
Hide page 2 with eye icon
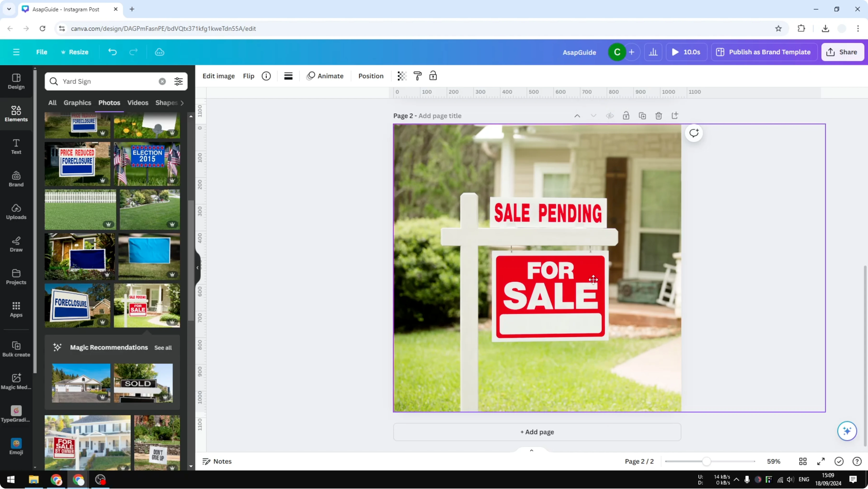[x=610, y=116]
